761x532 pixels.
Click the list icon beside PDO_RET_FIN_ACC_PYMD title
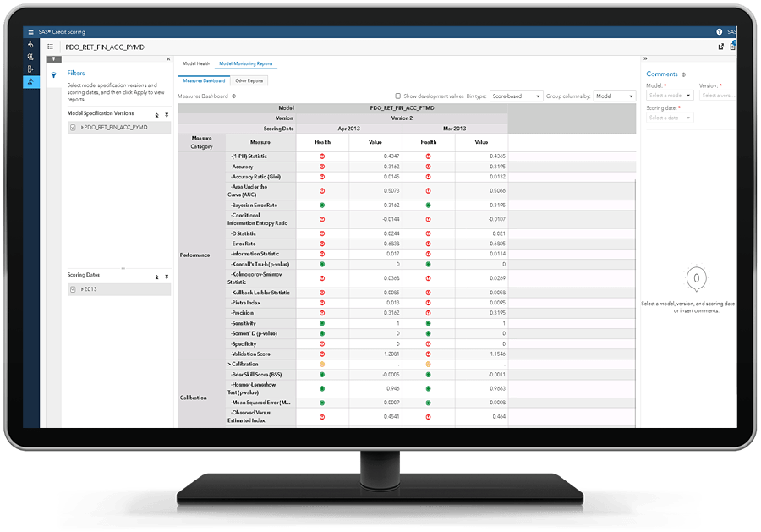pos(52,47)
